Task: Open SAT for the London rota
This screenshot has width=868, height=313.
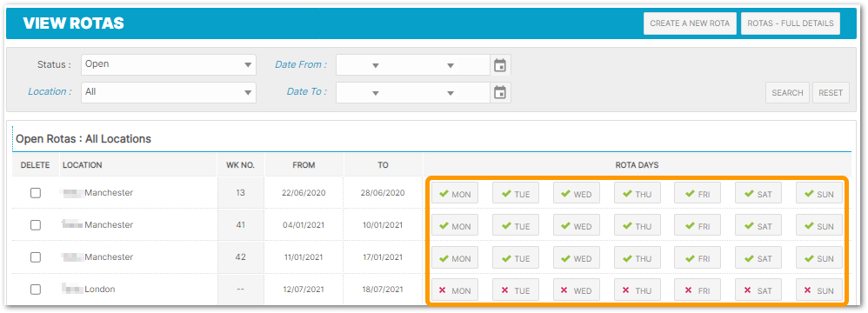Action: (758, 290)
